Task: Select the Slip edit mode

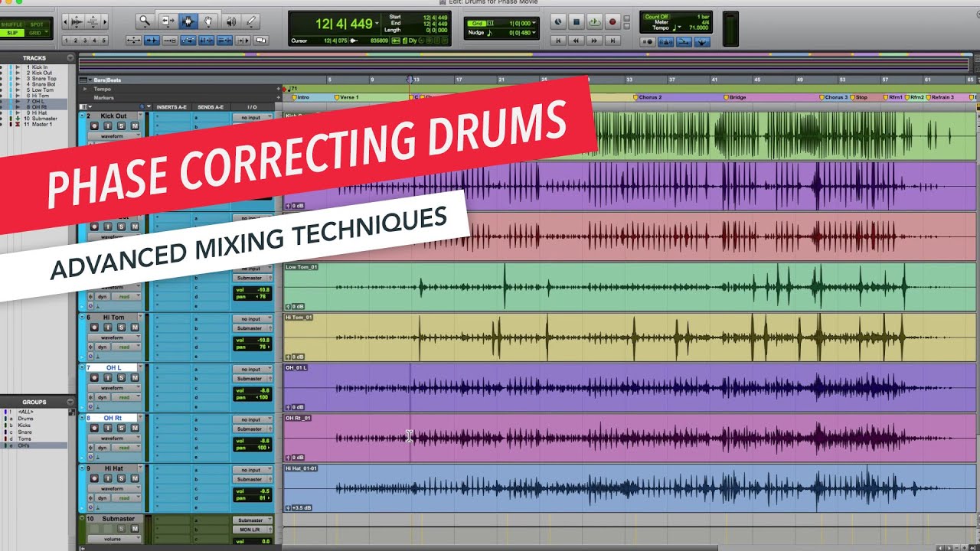Action: pyautogui.click(x=12, y=33)
